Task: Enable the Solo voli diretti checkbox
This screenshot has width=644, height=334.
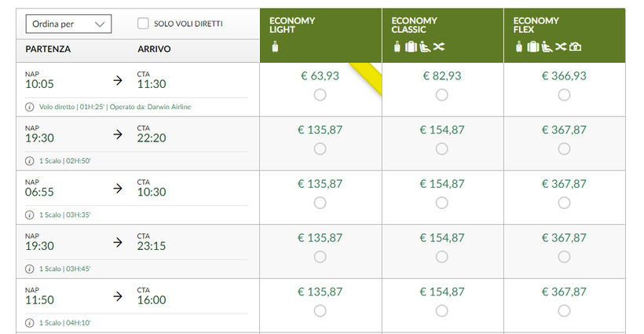Action: pos(143,24)
